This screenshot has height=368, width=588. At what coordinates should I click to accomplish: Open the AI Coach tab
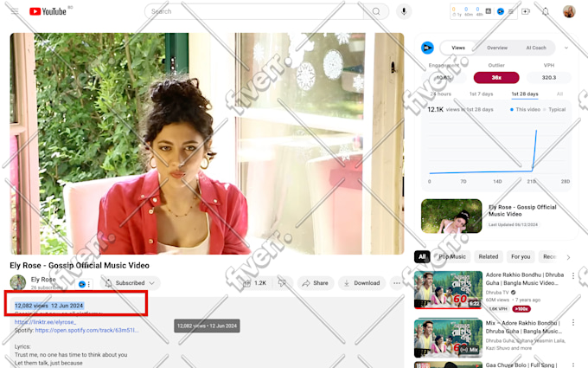click(x=536, y=48)
